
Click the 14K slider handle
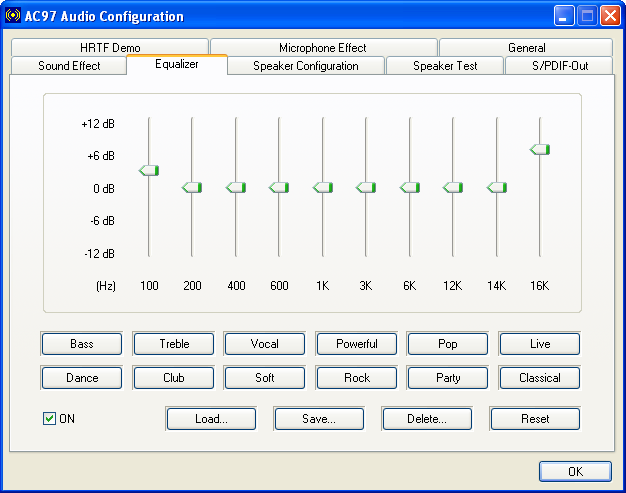point(497,188)
